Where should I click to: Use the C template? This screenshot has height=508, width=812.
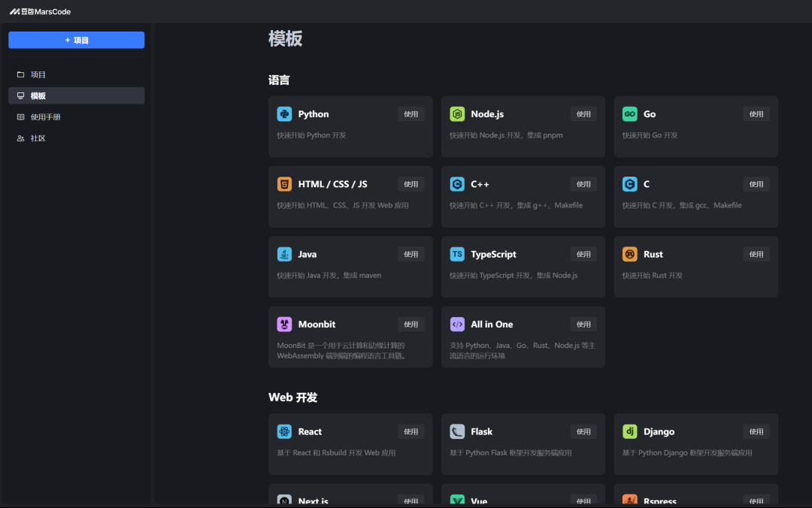point(756,184)
